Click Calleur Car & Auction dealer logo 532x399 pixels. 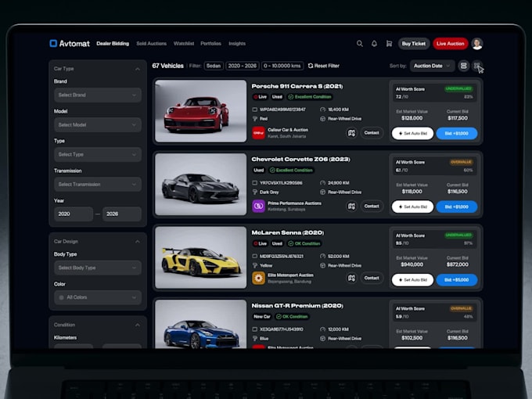258,133
